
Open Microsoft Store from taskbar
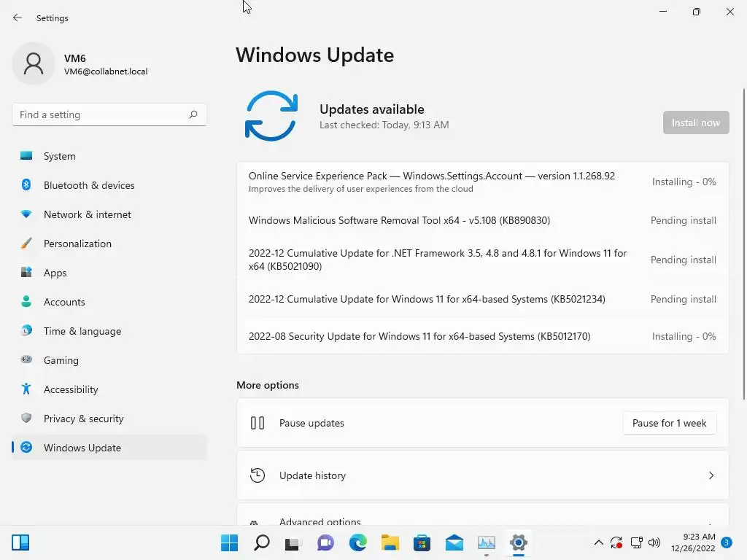click(x=422, y=542)
